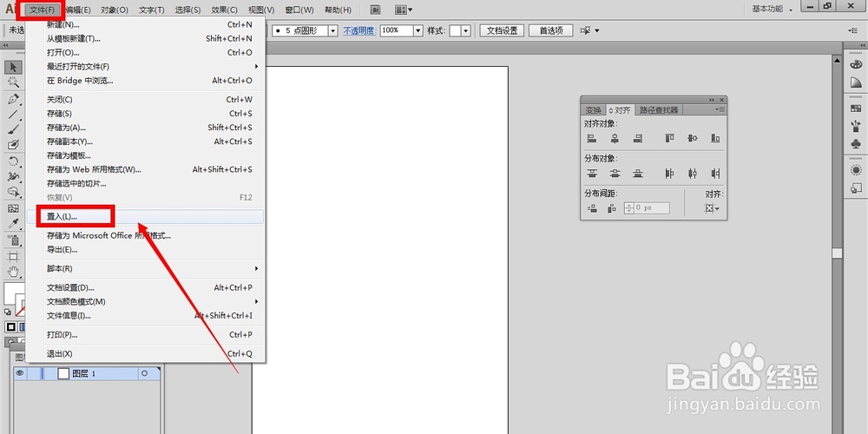
Task: Open the 效果(C) menu
Action: [x=225, y=10]
